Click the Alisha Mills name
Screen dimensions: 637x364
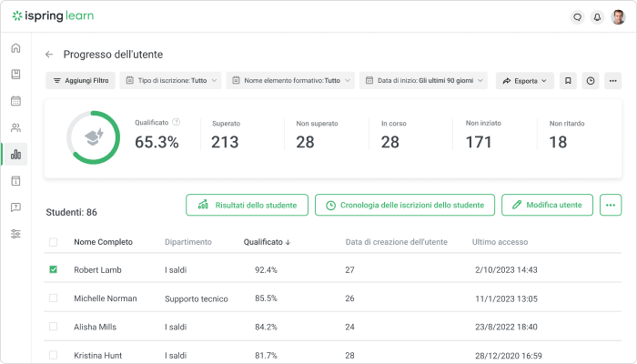pyautogui.click(x=95, y=327)
